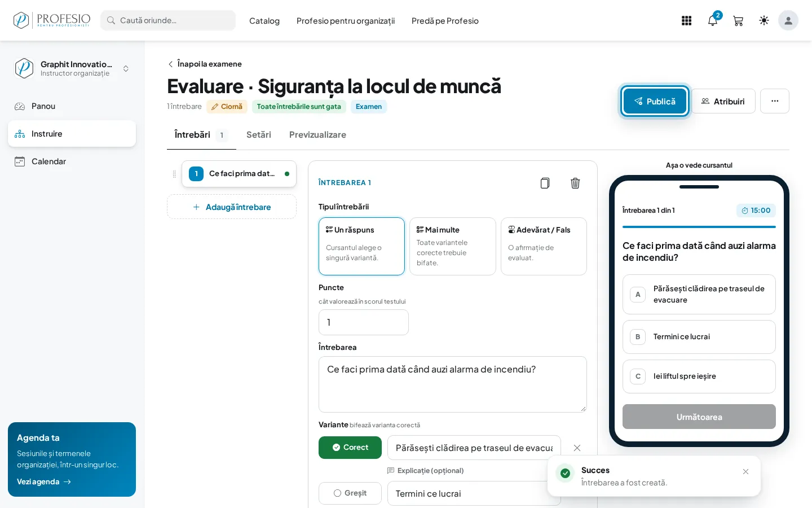Remove the first answer variant
Screen dimensions: 812x508
577,448
